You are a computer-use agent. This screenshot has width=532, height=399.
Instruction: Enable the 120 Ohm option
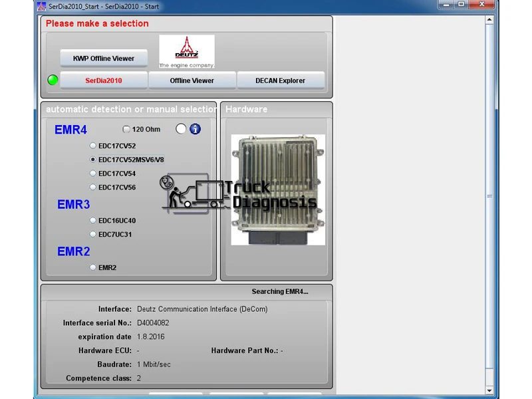(x=126, y=129)
